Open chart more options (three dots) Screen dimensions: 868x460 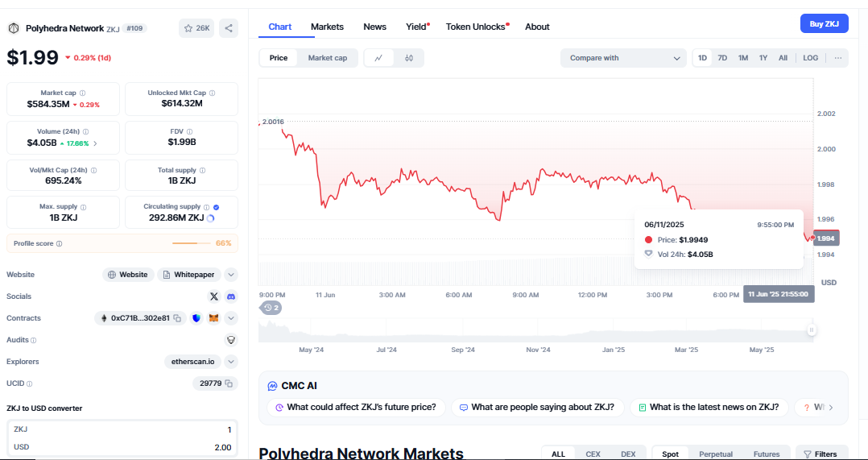point(838,58)
